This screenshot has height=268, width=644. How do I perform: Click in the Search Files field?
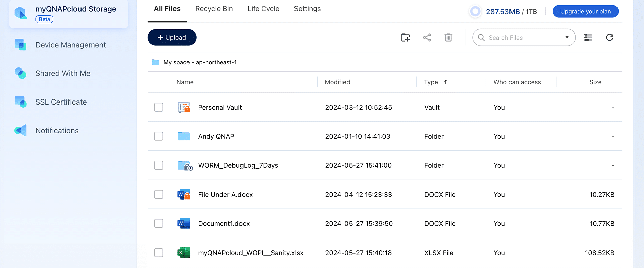524,38
